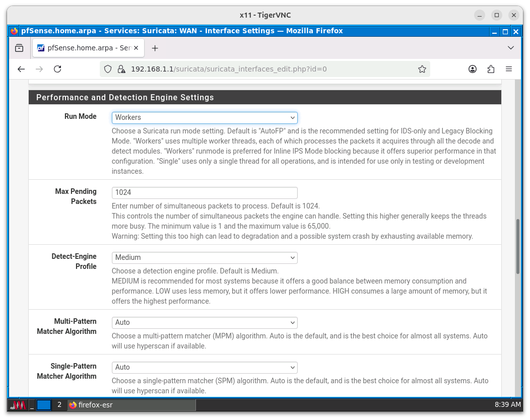
Task: Click the show-desktop underscore taskbar button
Action: click(32, 405)
